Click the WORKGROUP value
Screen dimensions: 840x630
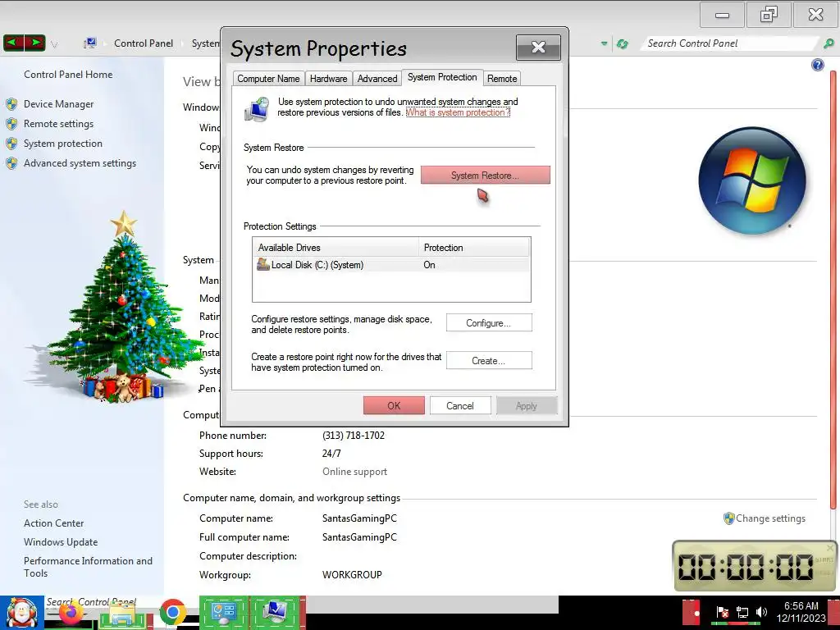352,575
